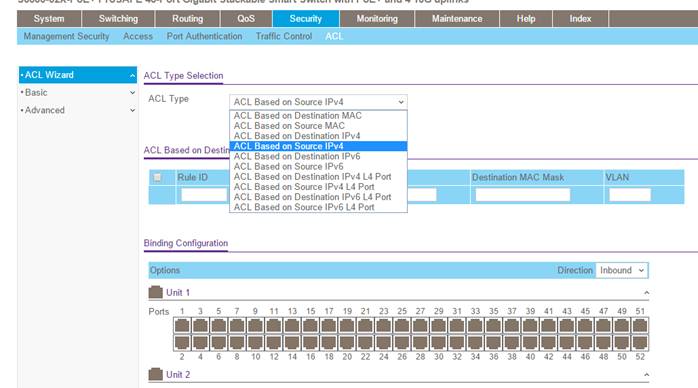Open the Direction dropdown set to Inbound
The height and width of the screenshot is (388, 698).
(622, 270)
